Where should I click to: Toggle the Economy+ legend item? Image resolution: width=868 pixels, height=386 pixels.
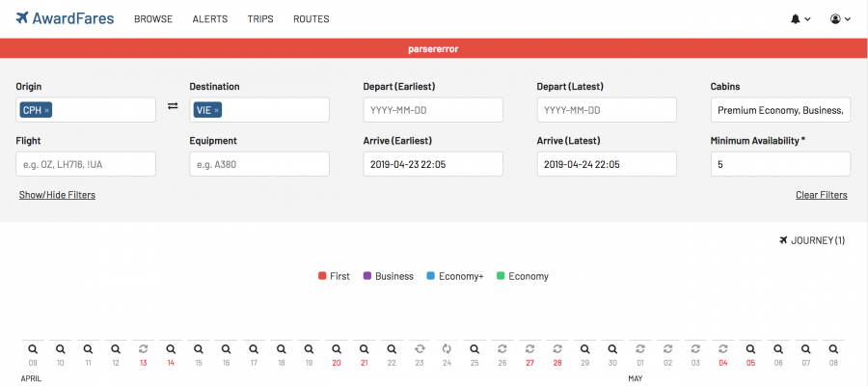click(x=453, y=276)
